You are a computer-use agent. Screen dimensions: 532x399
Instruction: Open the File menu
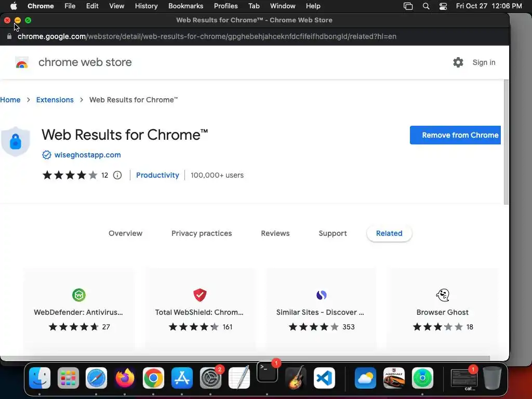pyautogui.click(x=70, y=6)
